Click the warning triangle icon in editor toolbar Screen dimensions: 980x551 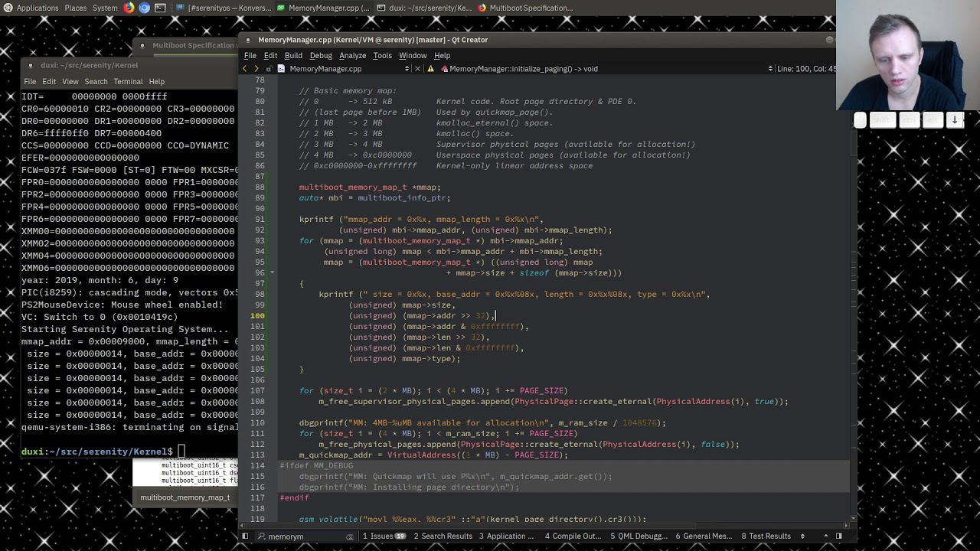(x=431, y=69)
